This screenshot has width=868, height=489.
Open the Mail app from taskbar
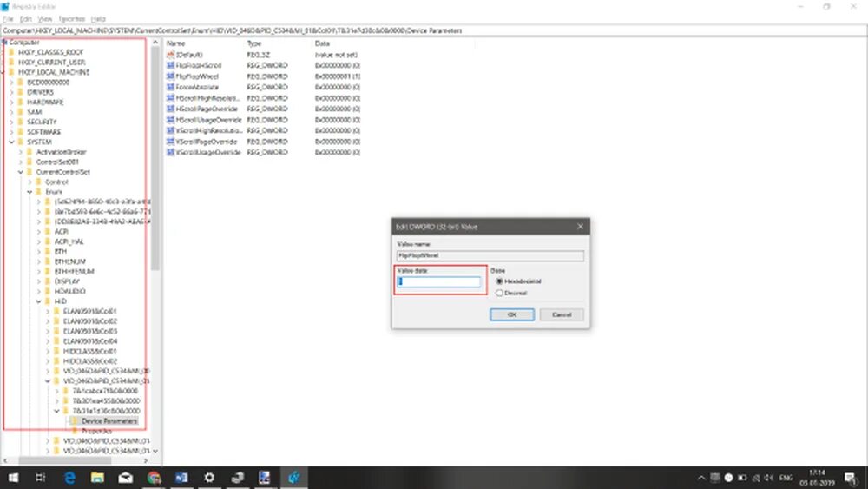pyautogui.click(x=126, y=478)
